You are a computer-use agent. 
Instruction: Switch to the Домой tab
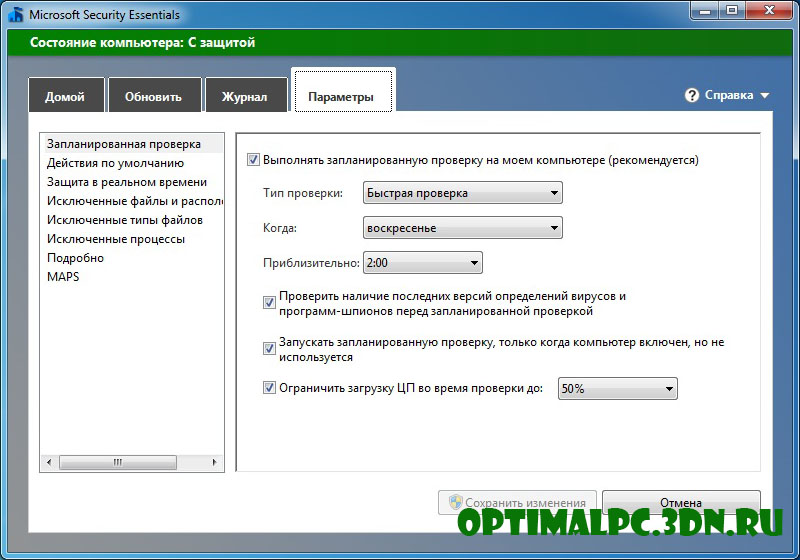(x=66, y=95)
